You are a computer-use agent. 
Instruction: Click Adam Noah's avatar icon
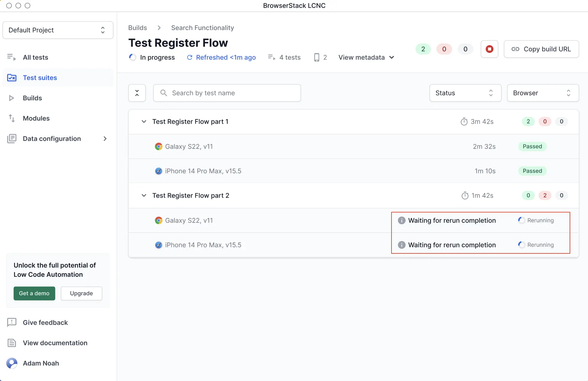coord(12,363)
